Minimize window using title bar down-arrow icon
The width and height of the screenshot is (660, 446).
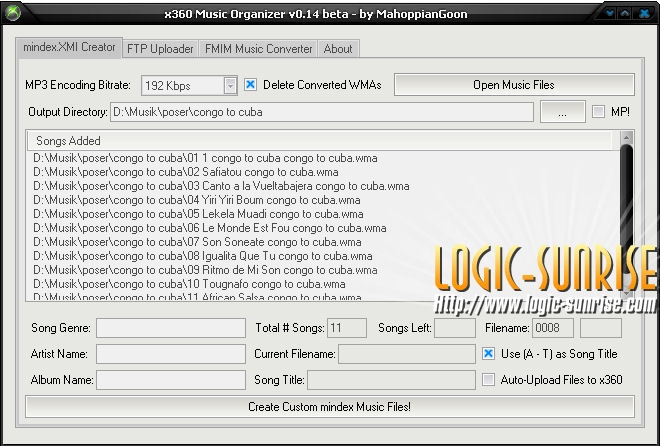click(610, 13)
